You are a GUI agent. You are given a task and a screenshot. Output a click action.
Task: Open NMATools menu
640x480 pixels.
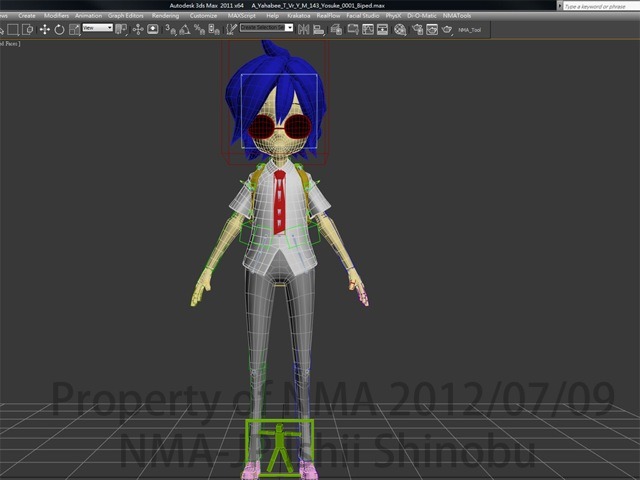[457, 16]
